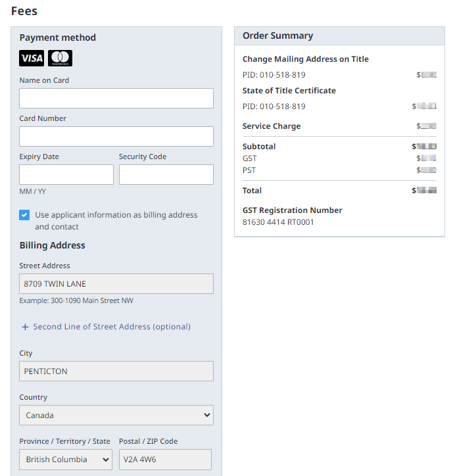Select the City field containing PENTICTON

point(116,371)
